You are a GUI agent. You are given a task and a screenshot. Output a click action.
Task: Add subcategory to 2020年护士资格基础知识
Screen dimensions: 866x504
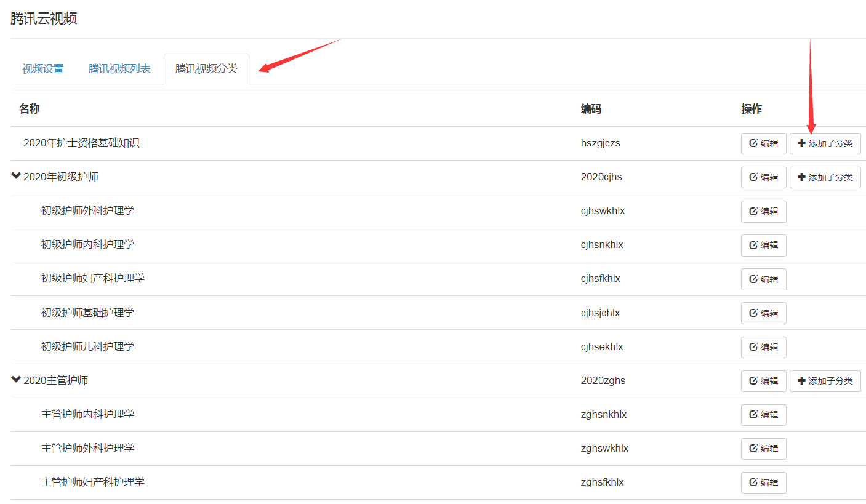[825, 143]
